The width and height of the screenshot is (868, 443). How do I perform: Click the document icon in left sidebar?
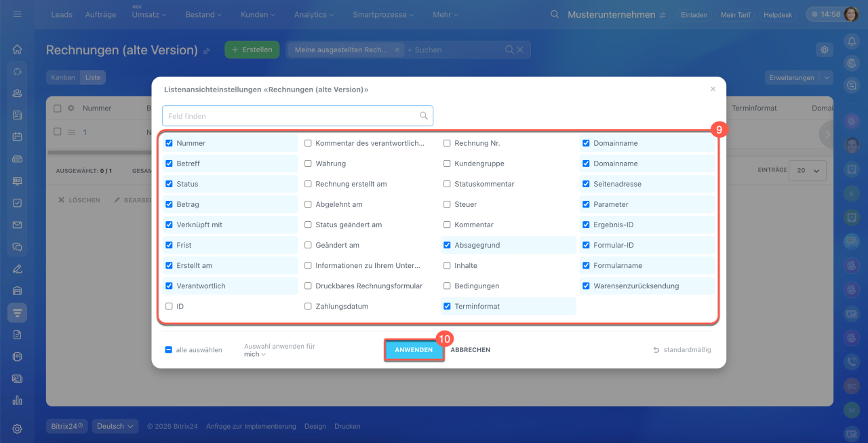[x=17, y=334]
